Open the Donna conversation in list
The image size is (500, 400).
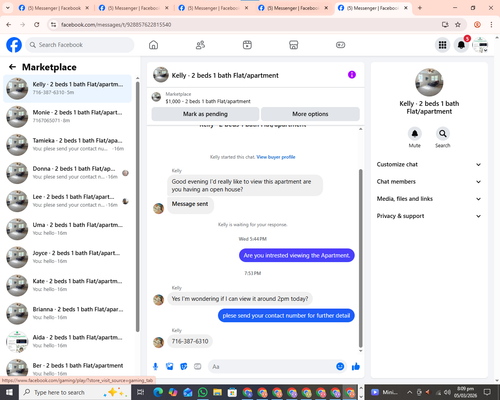pos(67,173)
